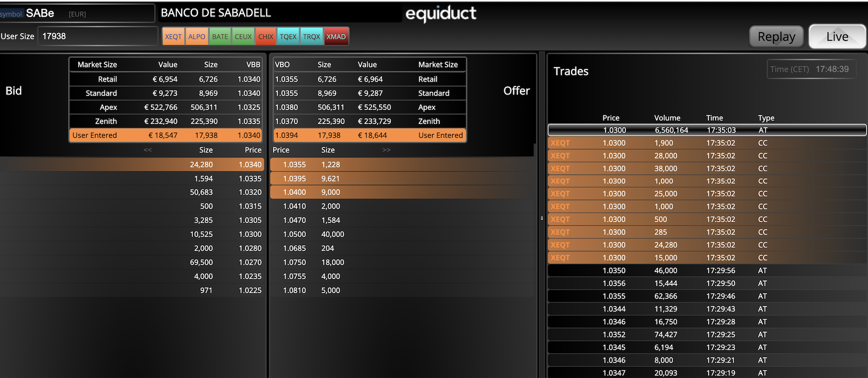Click the Zenith offer value € 233,729
868x378 pixels.
[374, 121]
